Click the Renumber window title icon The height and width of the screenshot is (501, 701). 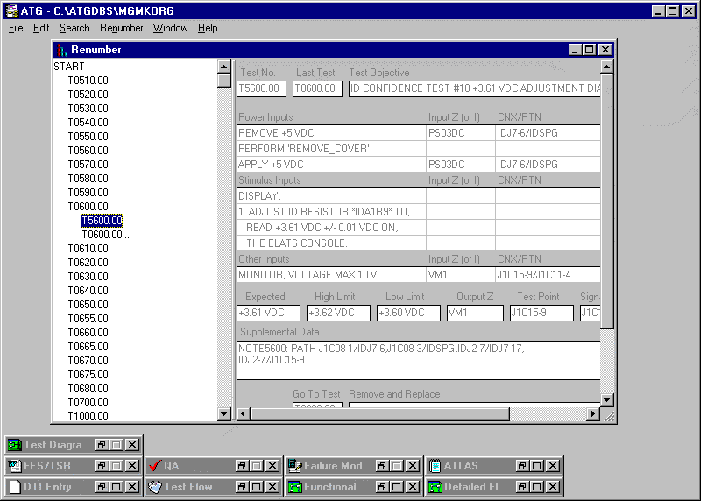point(62,50)
